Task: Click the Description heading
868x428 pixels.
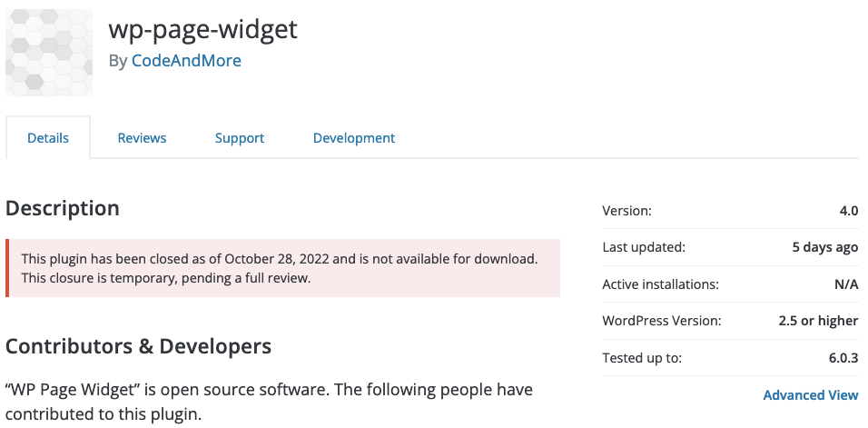Action: pos(62,208)
